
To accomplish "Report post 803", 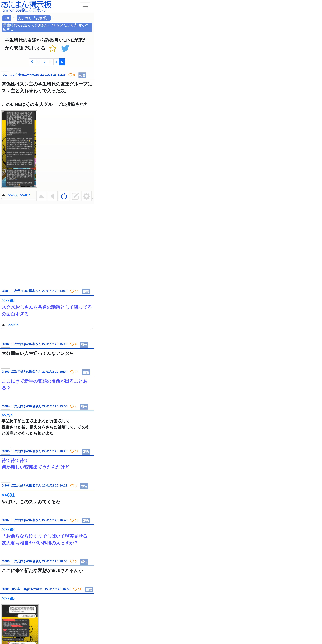I will (x=86, y=372).
